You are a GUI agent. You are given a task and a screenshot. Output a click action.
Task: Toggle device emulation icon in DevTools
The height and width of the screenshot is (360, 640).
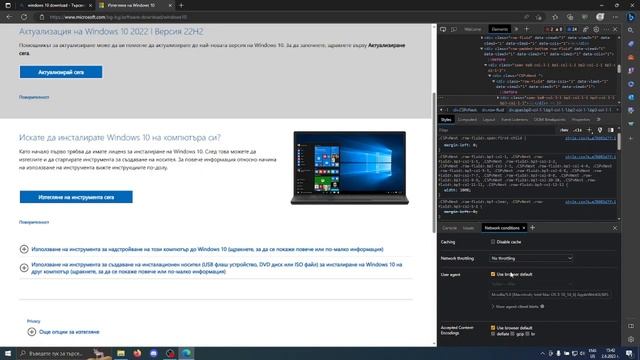pyautogui.click(x=454, y=29)
